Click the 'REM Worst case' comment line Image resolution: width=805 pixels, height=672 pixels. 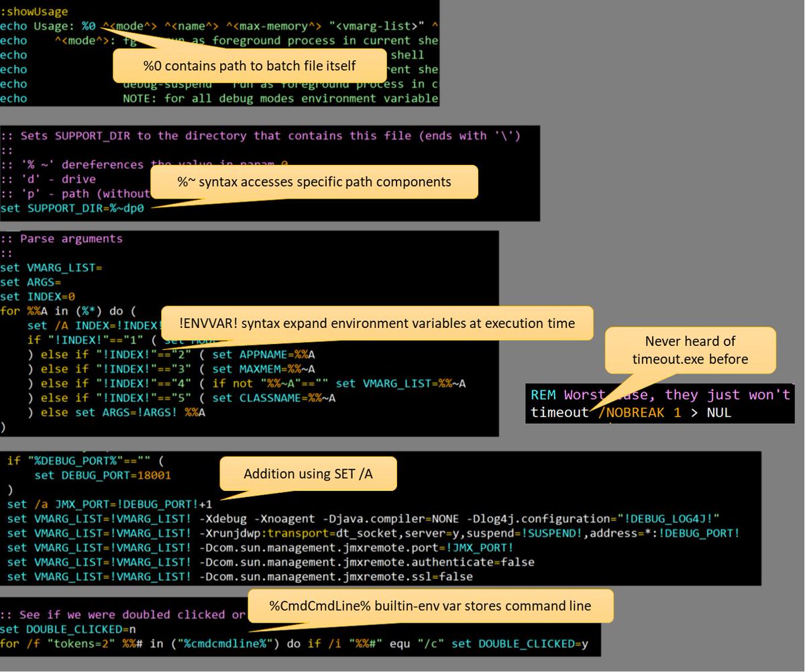[660, 395]
